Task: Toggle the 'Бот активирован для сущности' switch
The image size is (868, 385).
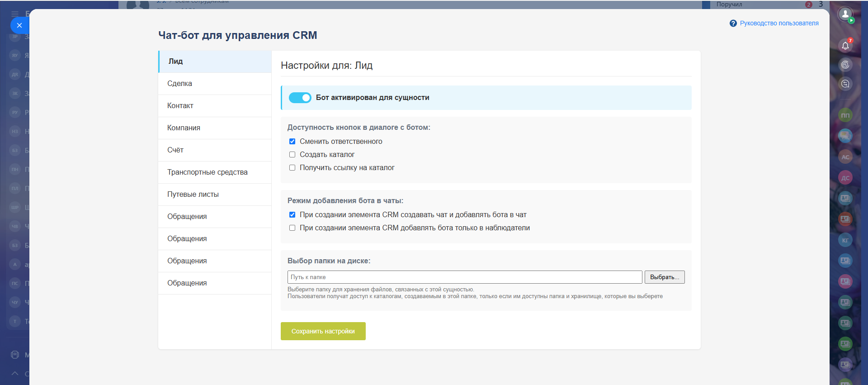Action: click(x=300, y=98)
